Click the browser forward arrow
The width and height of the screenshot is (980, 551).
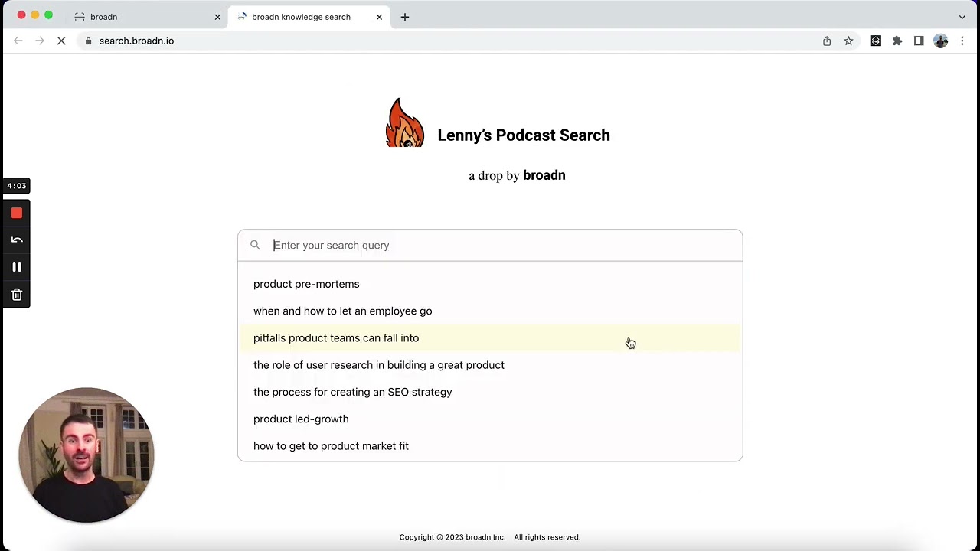point(40,41)
